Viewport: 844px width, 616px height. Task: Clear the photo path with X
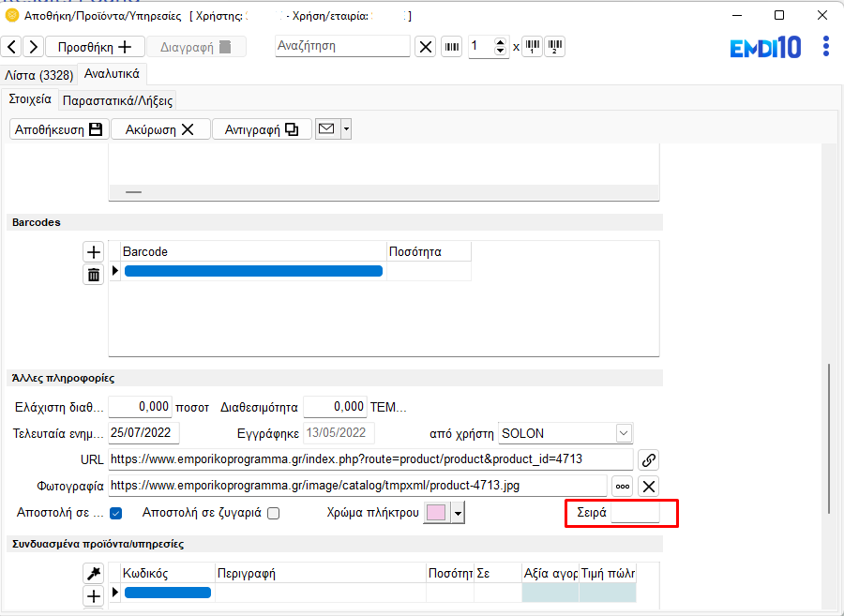tap(649, 487)
